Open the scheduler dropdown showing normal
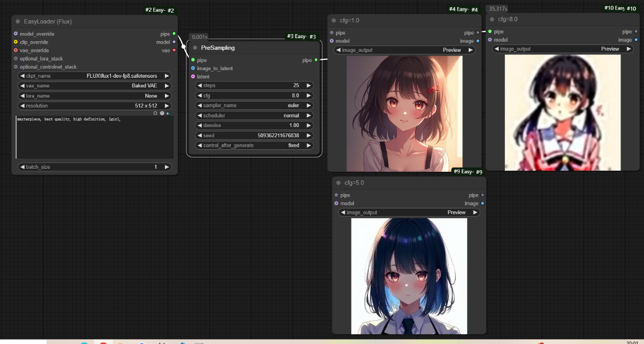The image size is (644, 344). [254, 115]
